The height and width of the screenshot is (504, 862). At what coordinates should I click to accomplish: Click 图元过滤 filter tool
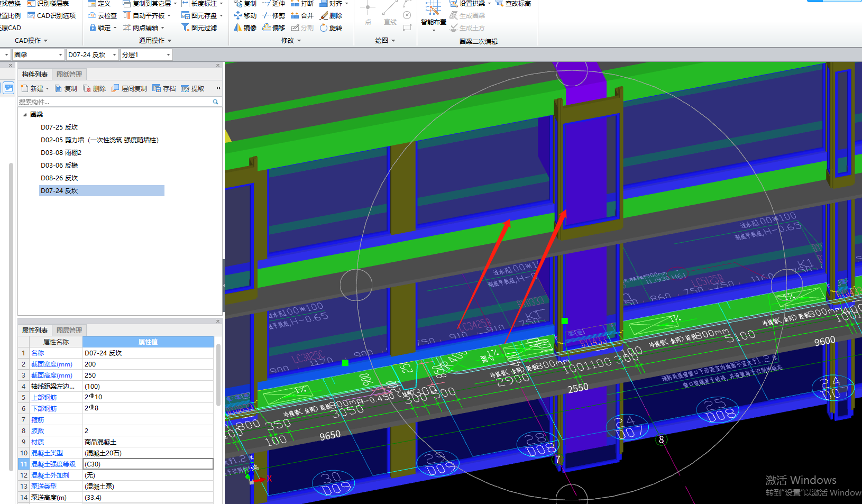click(x=199, y=28)
